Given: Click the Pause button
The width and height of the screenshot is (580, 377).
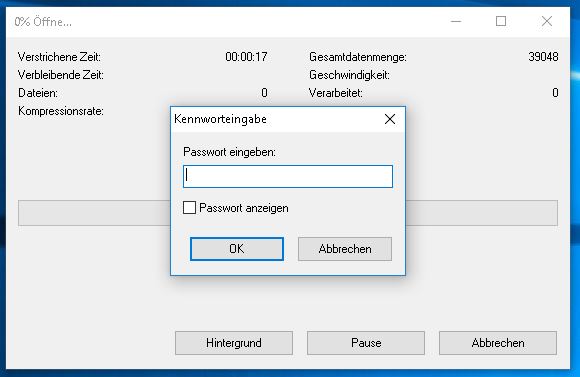Looking at the screenshot, I should click(366, 343).
